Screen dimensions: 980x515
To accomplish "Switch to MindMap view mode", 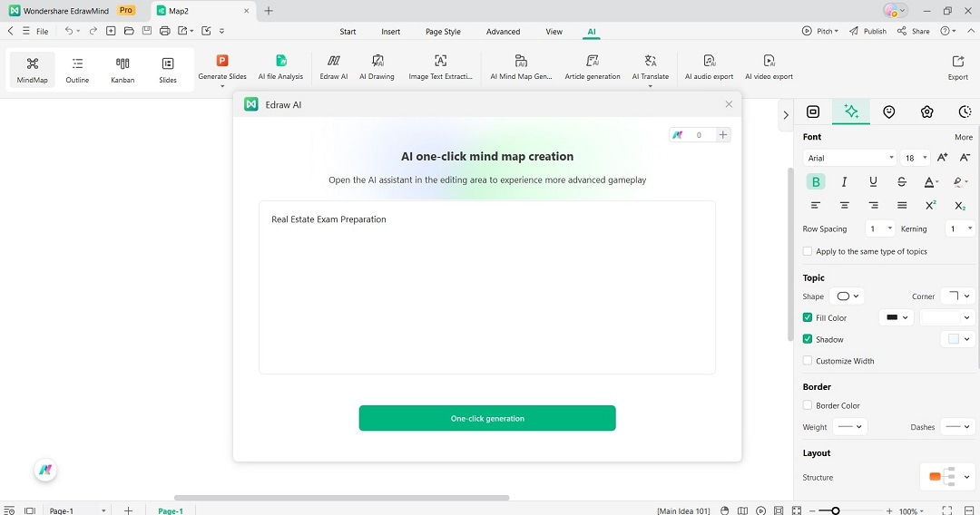I will tap(32, 69).
